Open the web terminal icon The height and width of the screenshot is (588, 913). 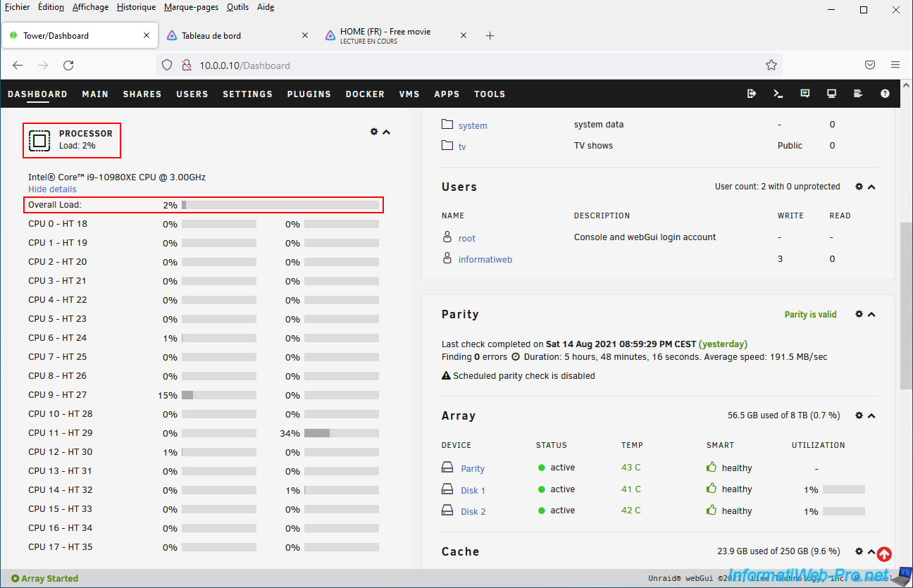[x=778, y=94]
